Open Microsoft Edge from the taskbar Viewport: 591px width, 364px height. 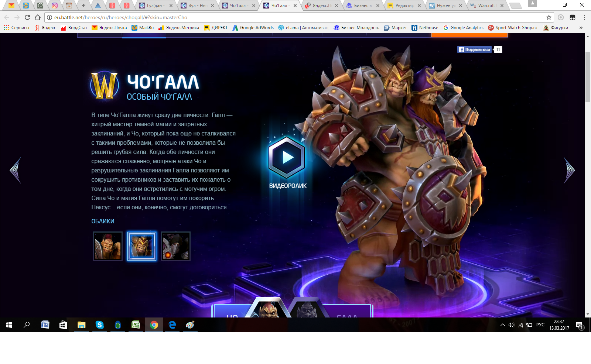(x=172, y=325)
